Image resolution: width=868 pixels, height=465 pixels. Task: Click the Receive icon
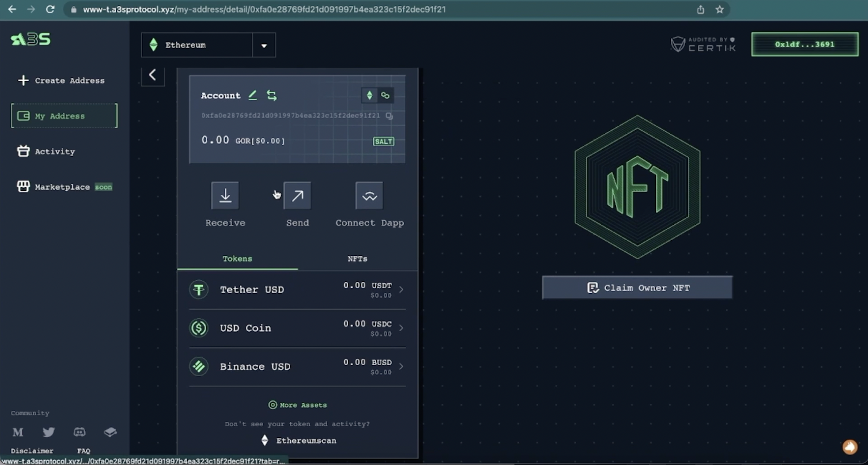tap(225, 196)
